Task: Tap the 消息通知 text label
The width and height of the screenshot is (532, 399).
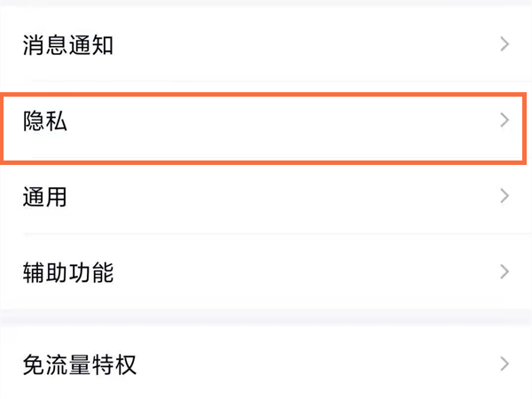Action: 67,44
